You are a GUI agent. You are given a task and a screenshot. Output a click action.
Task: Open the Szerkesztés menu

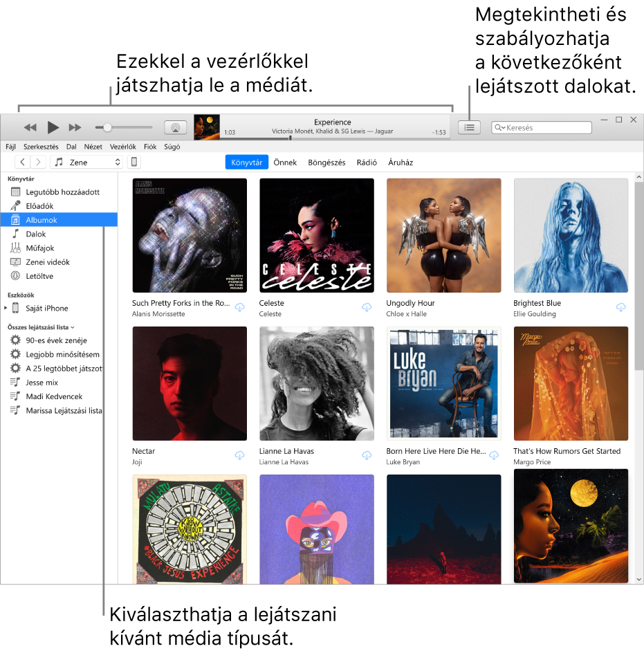coord(41,147)
